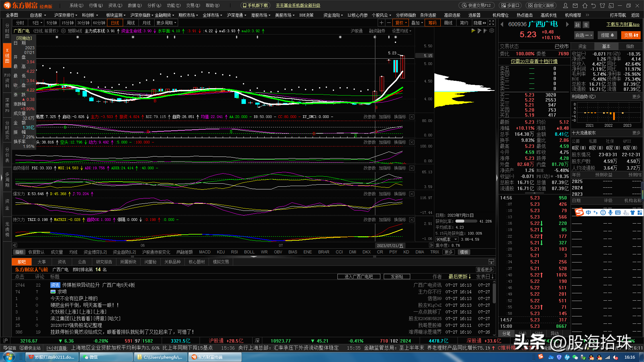Image resolution: width=644 pixels, height=362 pixels.
Task: Switch to 研究报告 tab
Action: 104,262
